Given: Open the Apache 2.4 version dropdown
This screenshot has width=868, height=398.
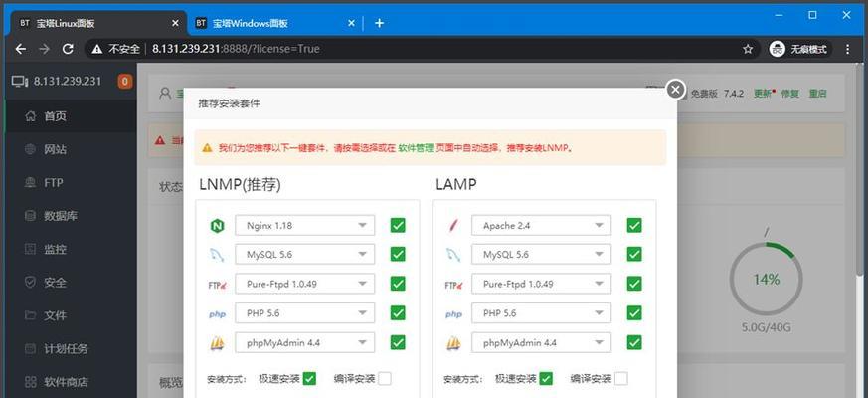Looking at the screenshot, I should [542, 226].
